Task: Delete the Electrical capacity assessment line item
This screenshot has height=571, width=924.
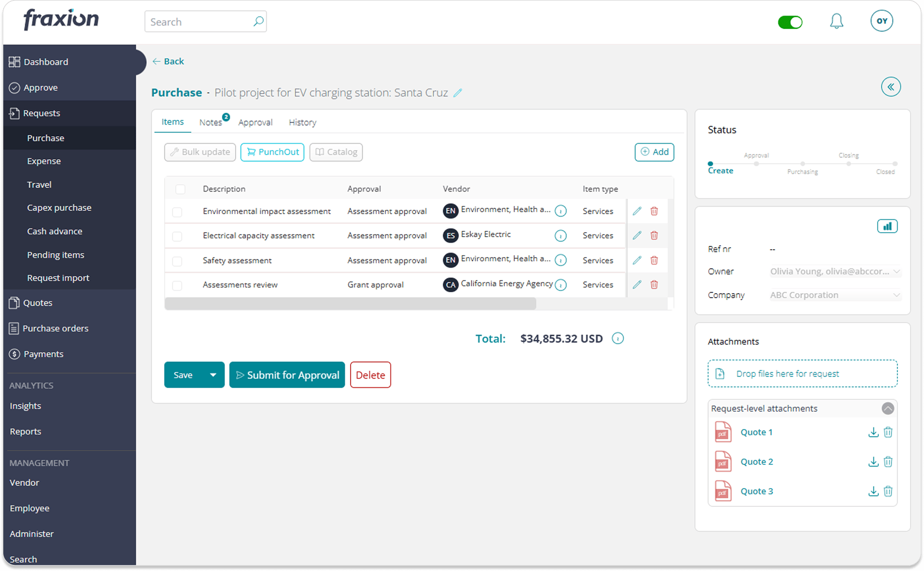Action: [654, 235]
